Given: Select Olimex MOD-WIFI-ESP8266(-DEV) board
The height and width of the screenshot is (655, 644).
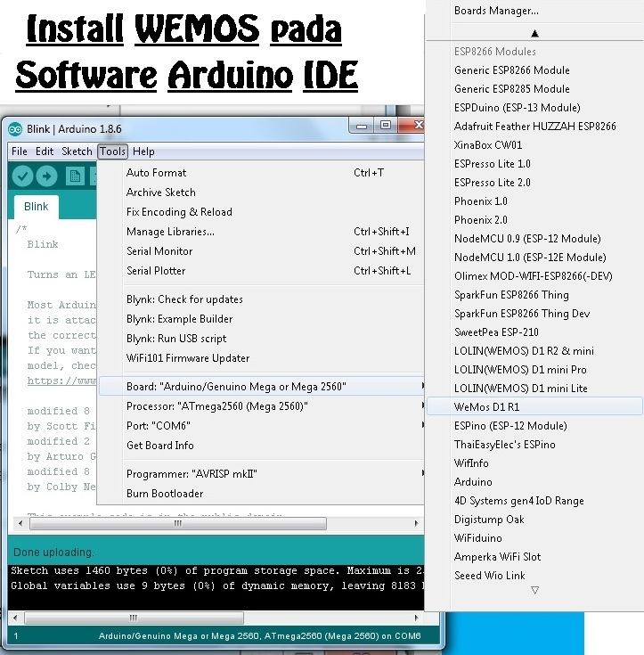Looking at the screenshot, I should [534, 276].
